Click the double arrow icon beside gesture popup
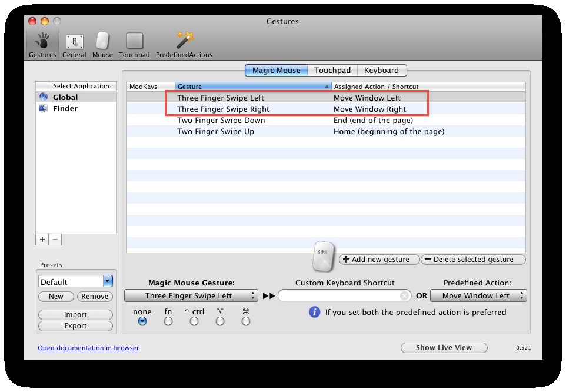 coord(269,296)
